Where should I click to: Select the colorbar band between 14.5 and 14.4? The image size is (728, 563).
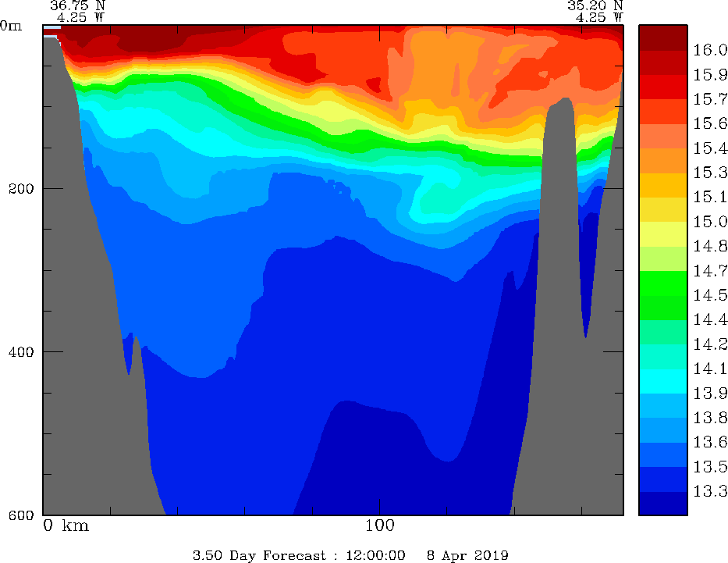pos(663,308)
